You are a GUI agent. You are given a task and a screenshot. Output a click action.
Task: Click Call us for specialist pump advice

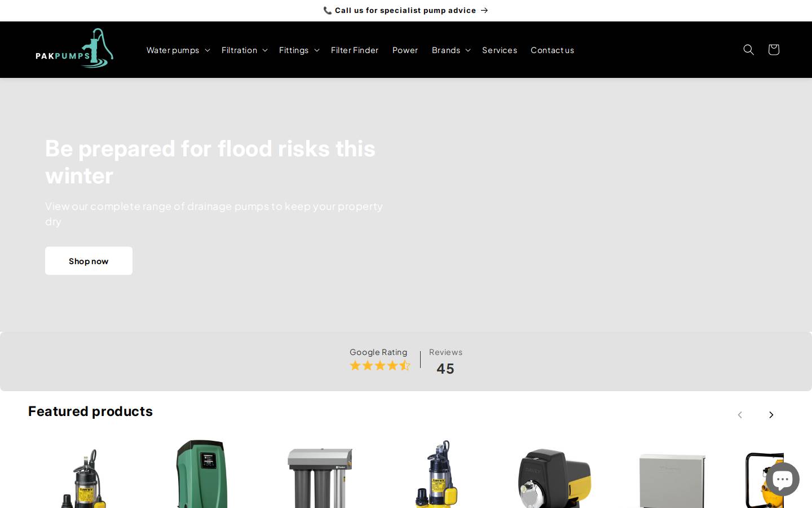click(x=406, y=10)
